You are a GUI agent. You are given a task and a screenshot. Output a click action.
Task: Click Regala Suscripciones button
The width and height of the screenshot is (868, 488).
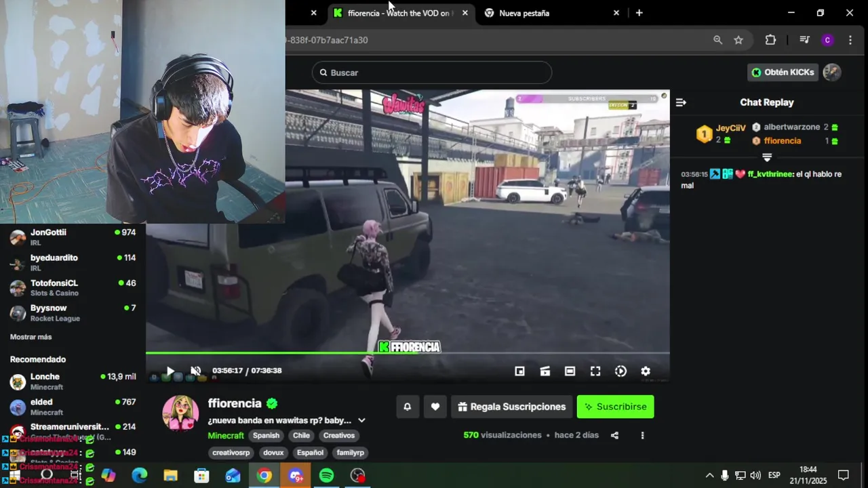pyautogui.click(x=511, y=407)
